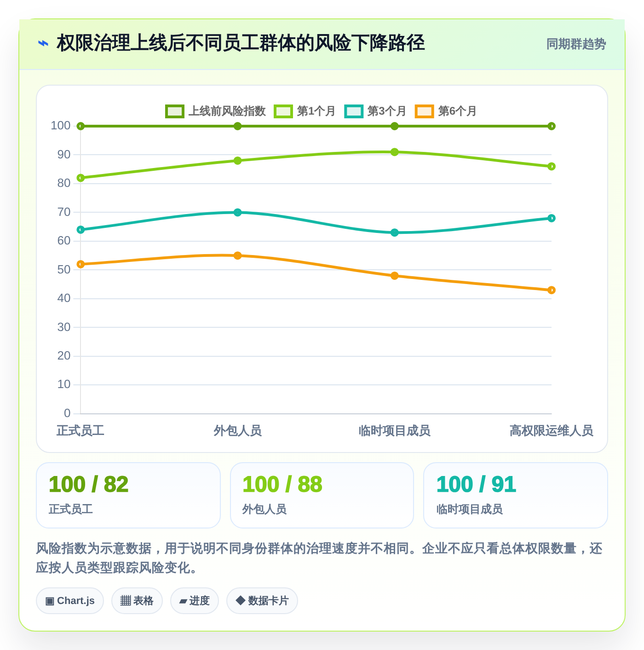
Task: Toggle the 第6个月 legend swatch
Action: tap(424, 111)
